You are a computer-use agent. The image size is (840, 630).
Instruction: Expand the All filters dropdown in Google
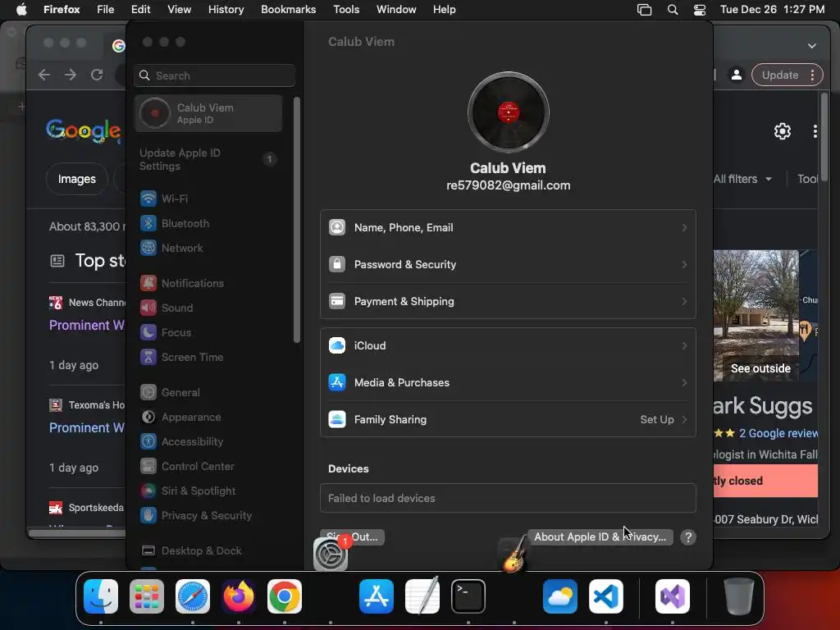click(x=743, y=179)
